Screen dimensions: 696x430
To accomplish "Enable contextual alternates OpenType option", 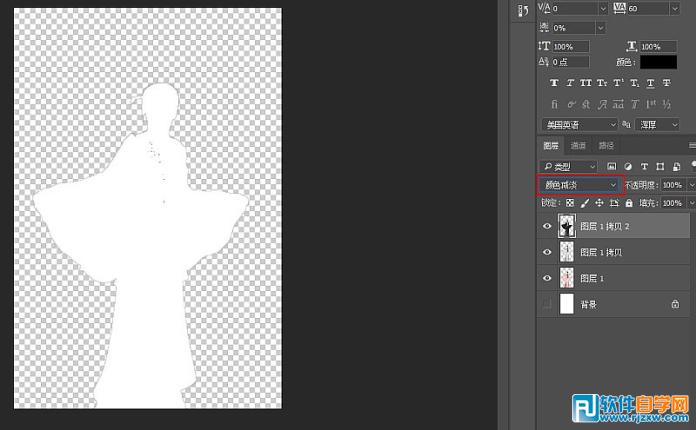I will 571,104.
